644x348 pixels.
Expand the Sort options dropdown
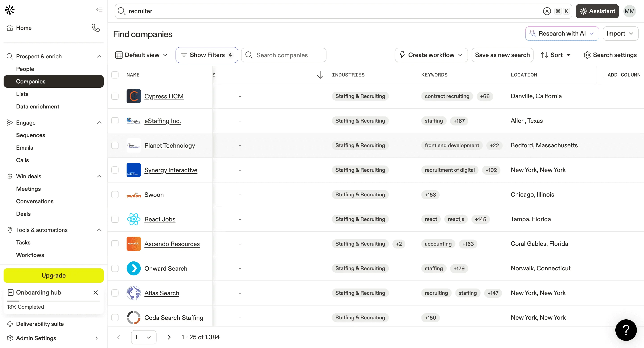tap(556, 55)
